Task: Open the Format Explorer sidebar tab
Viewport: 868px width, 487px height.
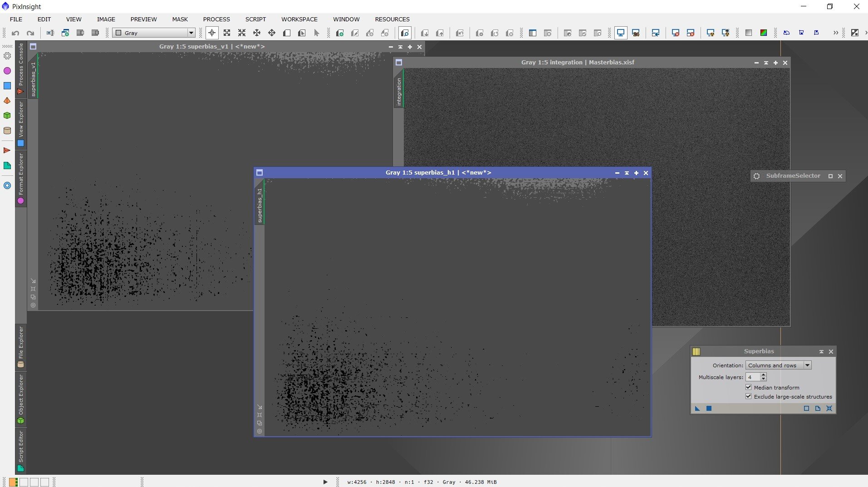Action: 20,179
